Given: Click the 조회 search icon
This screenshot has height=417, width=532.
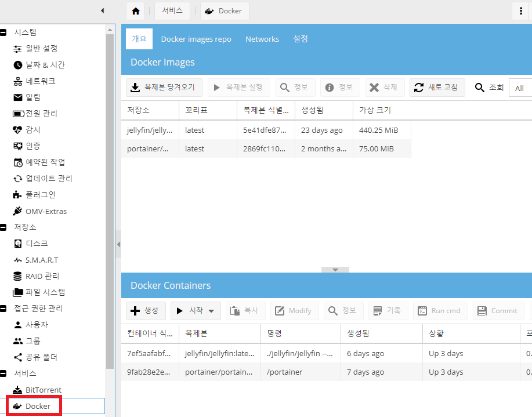Looking at the screenshot, I should click(x=479, y=88).
